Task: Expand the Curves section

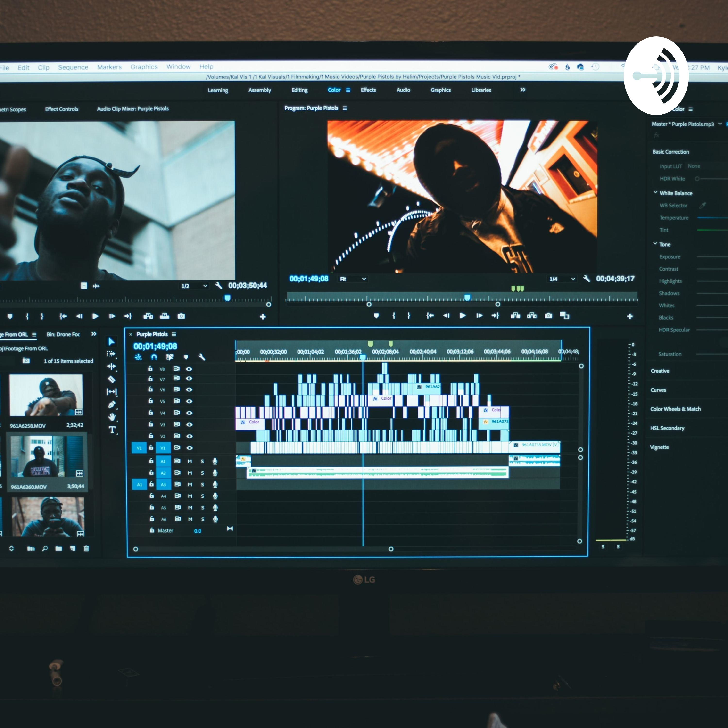Action: tap(658, 390)
